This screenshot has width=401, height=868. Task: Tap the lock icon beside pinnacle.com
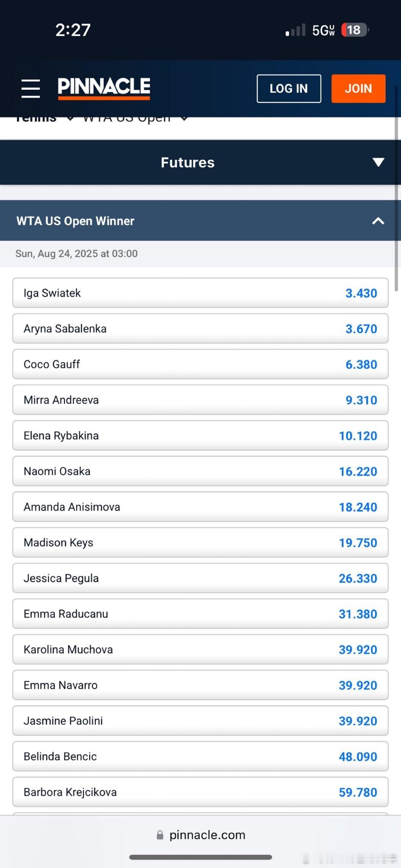[160, 835]
